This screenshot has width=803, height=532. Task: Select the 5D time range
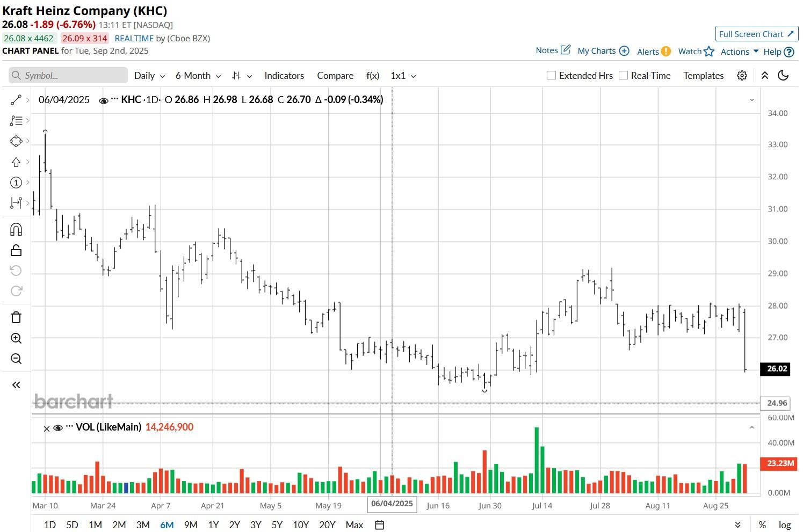(x=72, y=524)
